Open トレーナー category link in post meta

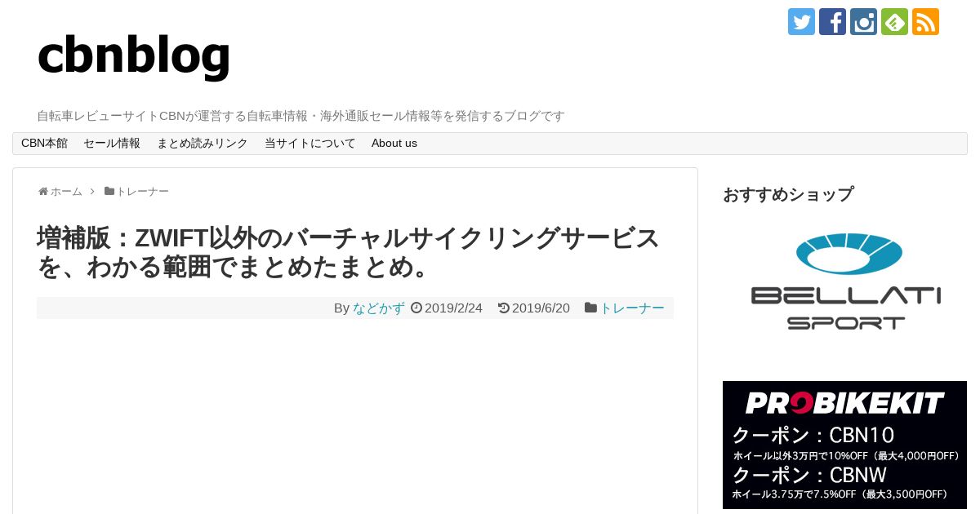coord(632,308)
